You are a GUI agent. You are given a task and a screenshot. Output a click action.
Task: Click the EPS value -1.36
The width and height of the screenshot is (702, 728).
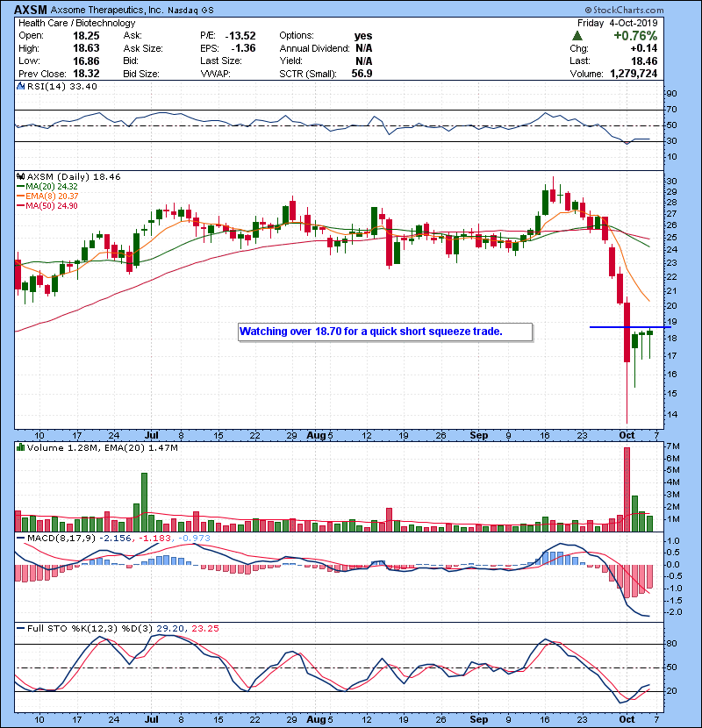[x=243, y=48]
